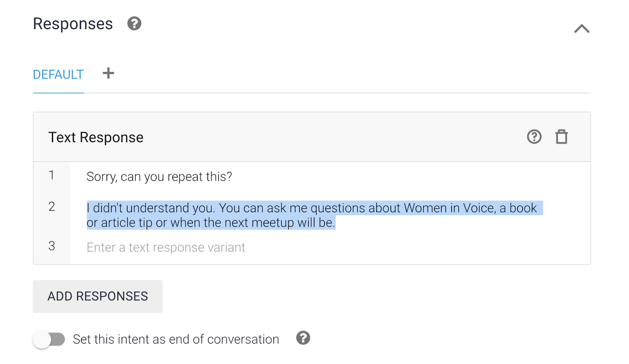Open help for the Text Response card
Screen dimensions: 629x364
[534, 137]
